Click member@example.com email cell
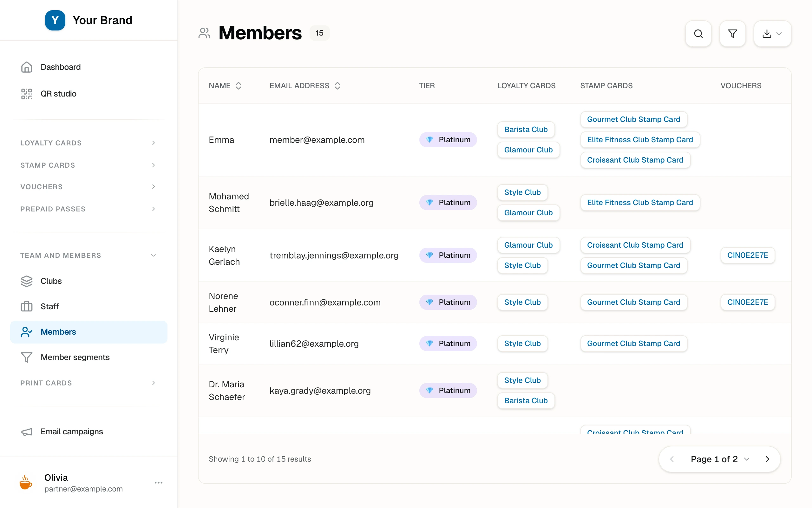The height and width of the screenshot is (508, 812). tap(317, 140)
